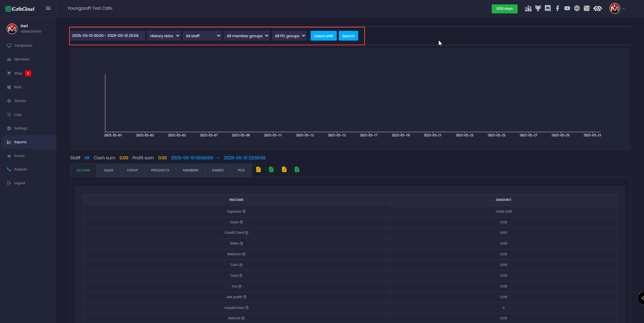Click the leaderboard podium stars icon
The height and width of the screenshot is (323, 644).
point(528,8)
